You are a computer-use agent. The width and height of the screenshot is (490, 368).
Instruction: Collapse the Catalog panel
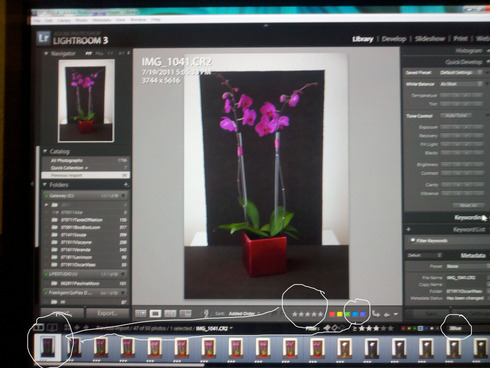(x=45, y=151)
